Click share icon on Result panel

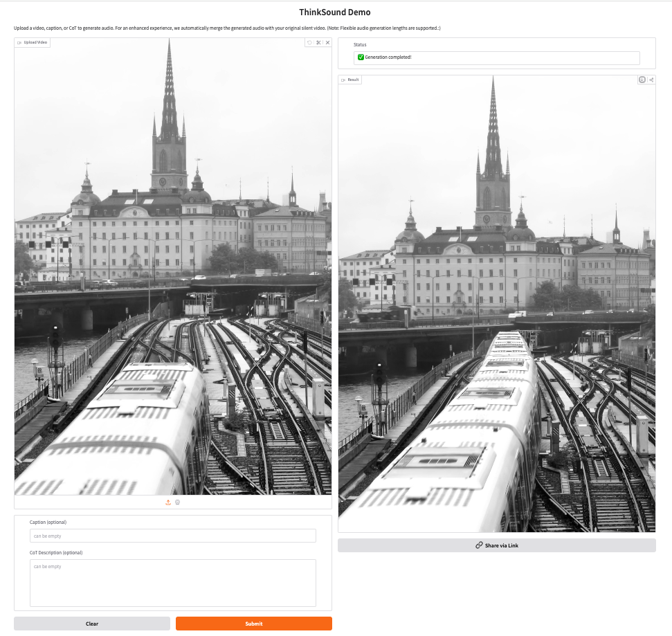point(651,80)
